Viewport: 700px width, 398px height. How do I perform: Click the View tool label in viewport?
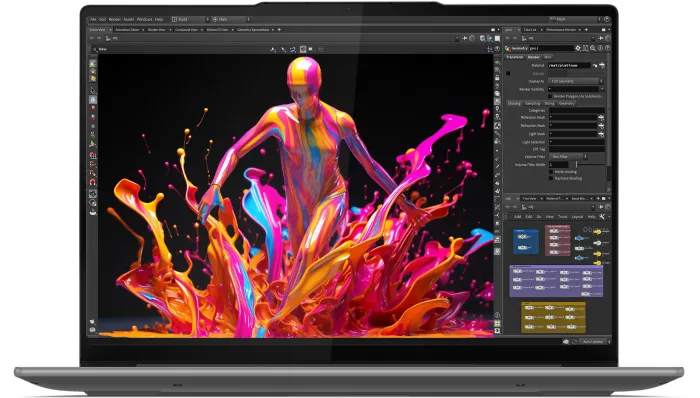point(102,49)
